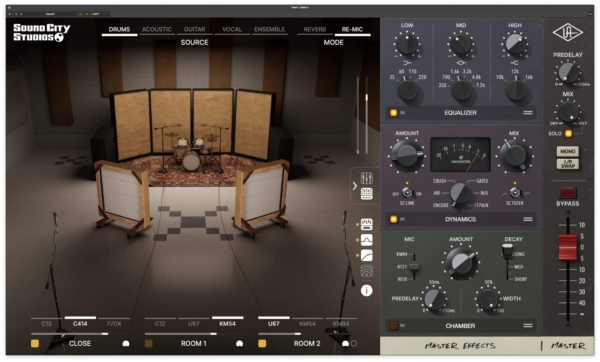Click the red master output fader

click(567, 248)
